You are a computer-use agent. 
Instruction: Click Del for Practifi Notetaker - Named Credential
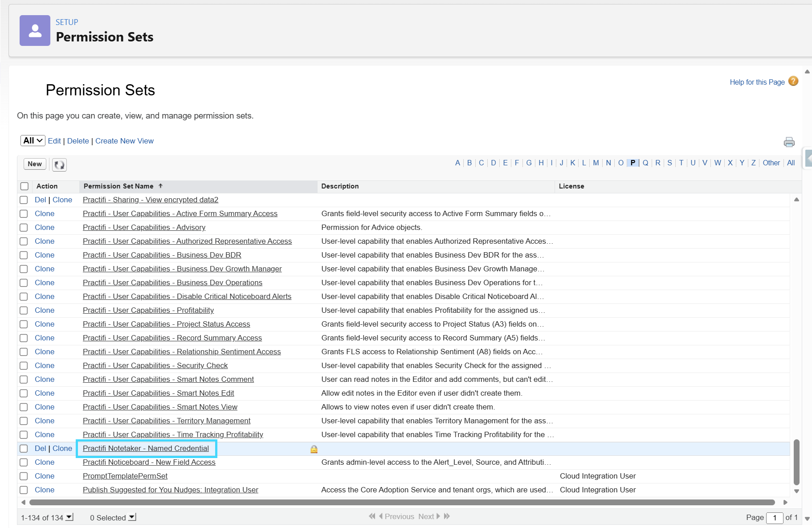pyautogui.click(x=41, y=448)
